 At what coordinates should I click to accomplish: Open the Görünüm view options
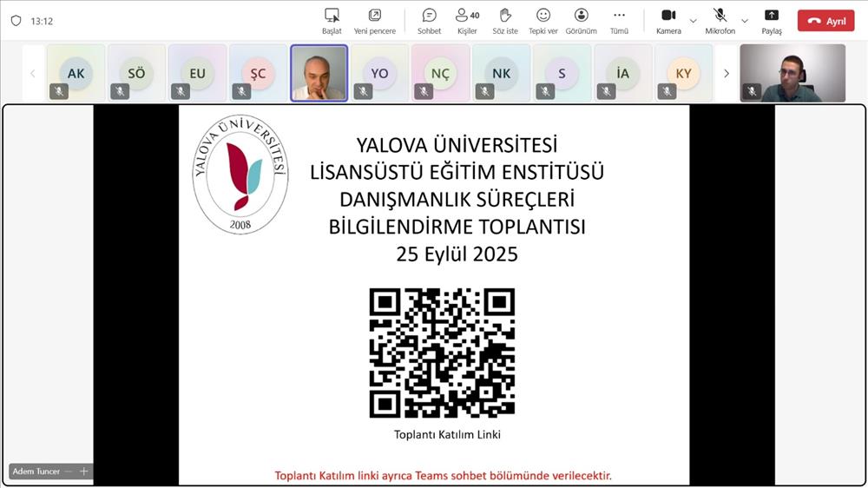pyautogui.click(x=581, y=20)
